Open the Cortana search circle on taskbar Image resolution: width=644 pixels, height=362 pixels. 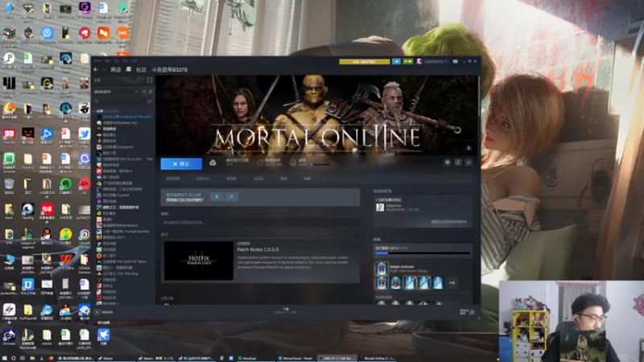(x=13, y=358)
